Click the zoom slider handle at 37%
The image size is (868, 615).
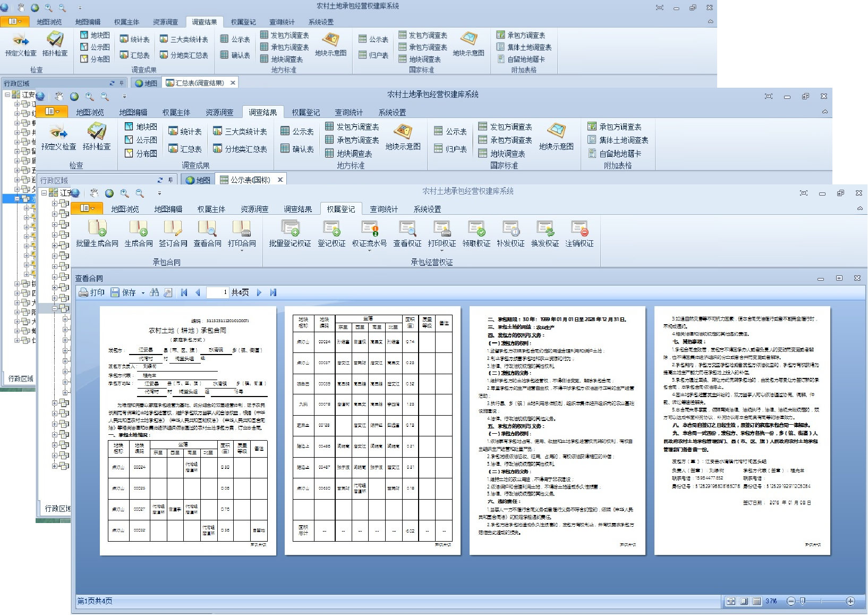point(803,601)
